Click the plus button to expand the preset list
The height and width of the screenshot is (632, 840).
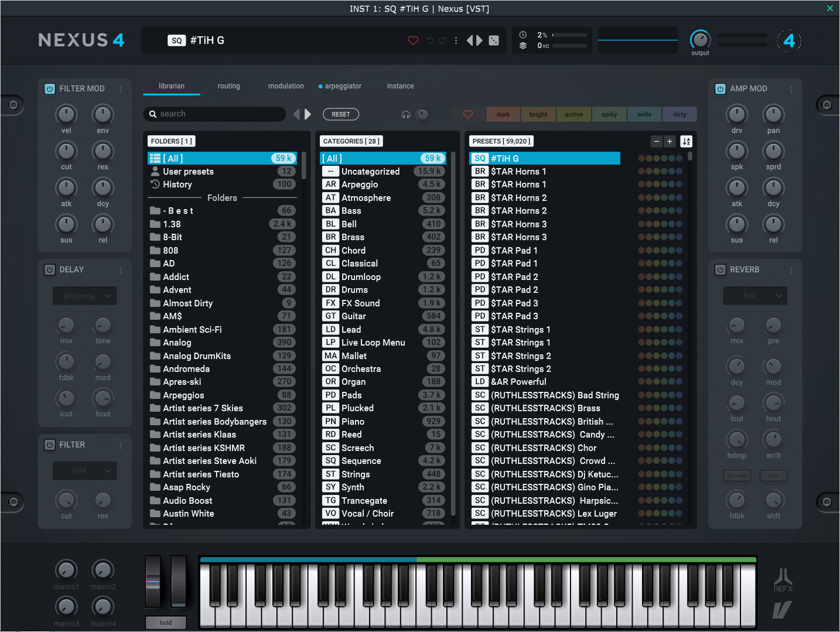point(670,141)
